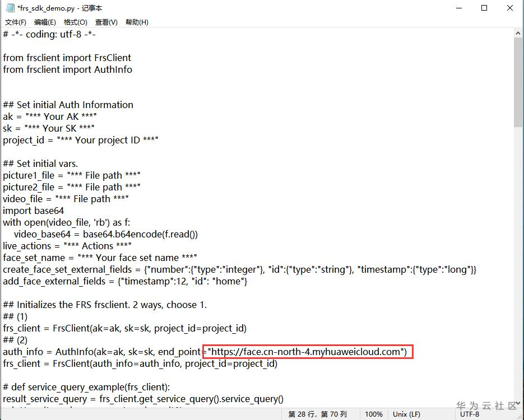The height and width of the screenshot is (420, 524).
Task: Minimize the Notepad window
Action: coord(459,8)
